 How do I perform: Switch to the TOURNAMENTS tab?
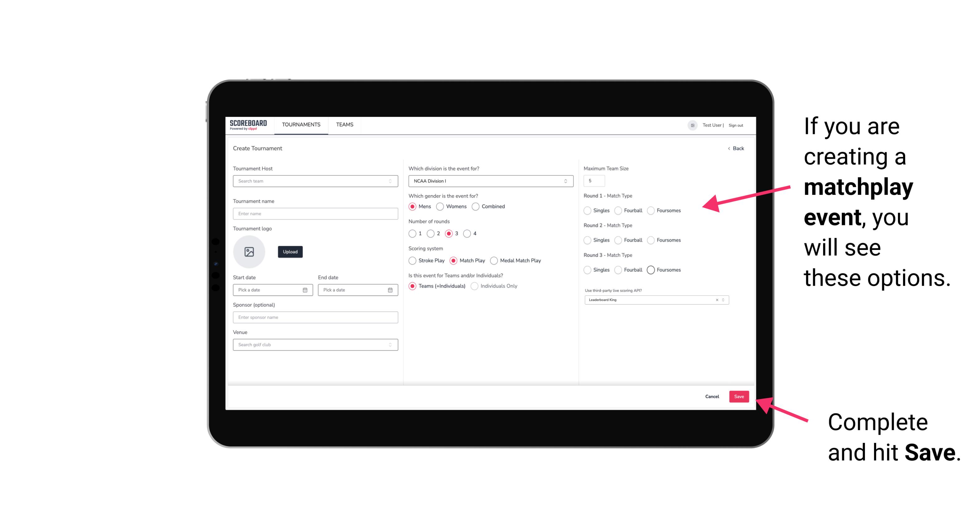[x=301, y=125]
